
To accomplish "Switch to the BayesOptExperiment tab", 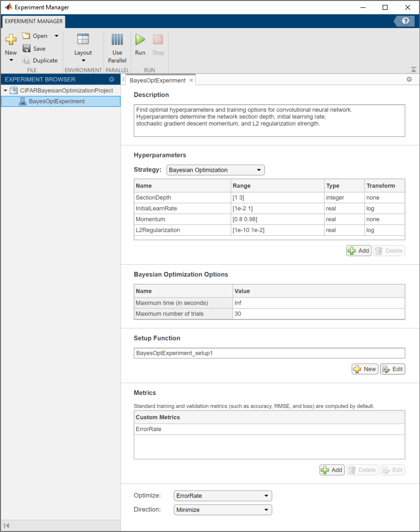I will tap(157, 80).
